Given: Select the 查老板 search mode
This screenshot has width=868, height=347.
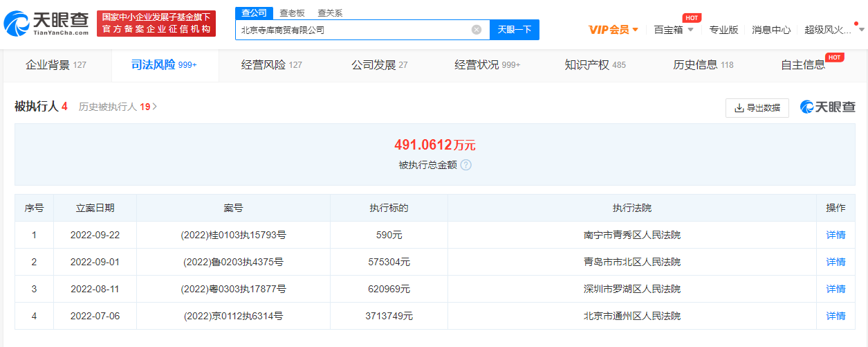Looking at the screenshot, I should coord(292,13).
